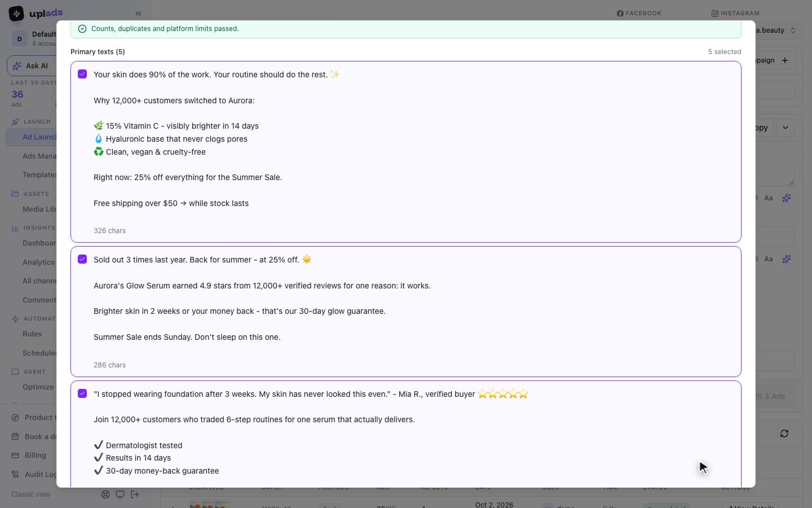
Task: Open the chevron dropdown beside the copy button
Action: (x=785, y=128)
